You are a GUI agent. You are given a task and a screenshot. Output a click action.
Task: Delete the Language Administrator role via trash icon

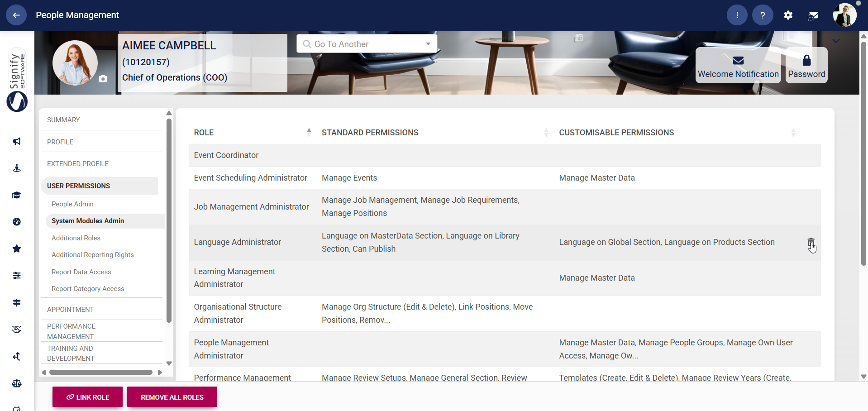tap(810, 242)
